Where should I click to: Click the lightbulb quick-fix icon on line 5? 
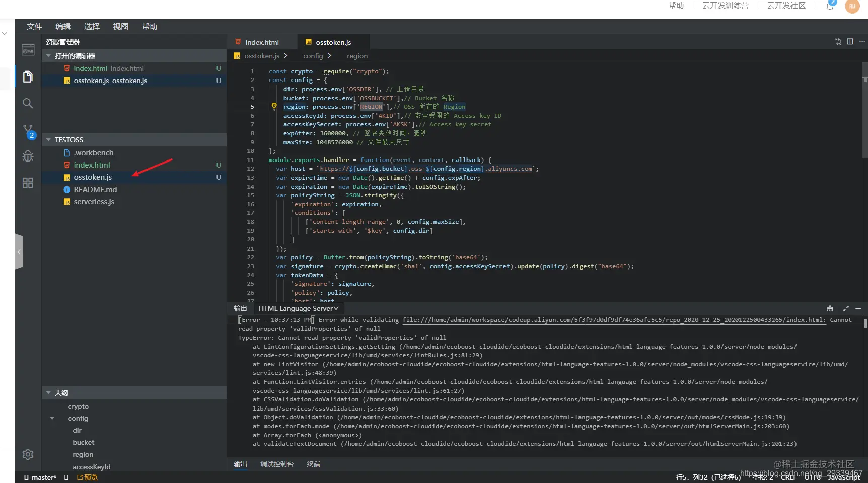pos(274,106)
